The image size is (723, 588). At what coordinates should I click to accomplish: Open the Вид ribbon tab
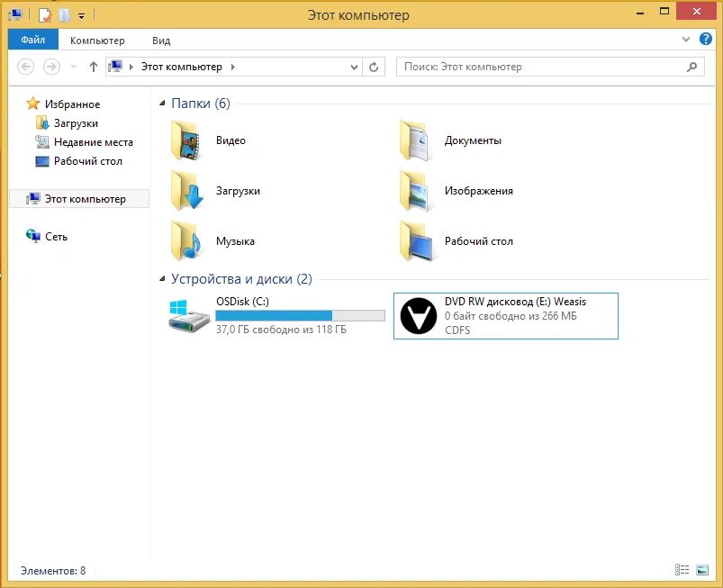[x=161, y=41]
